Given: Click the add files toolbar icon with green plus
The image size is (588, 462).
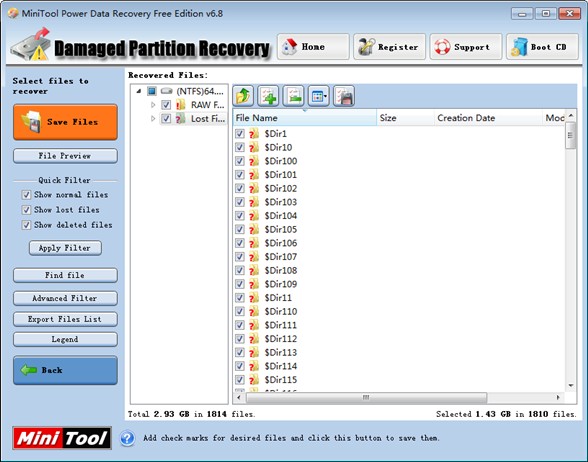Looking at the screenshot, I should point(268,96).
